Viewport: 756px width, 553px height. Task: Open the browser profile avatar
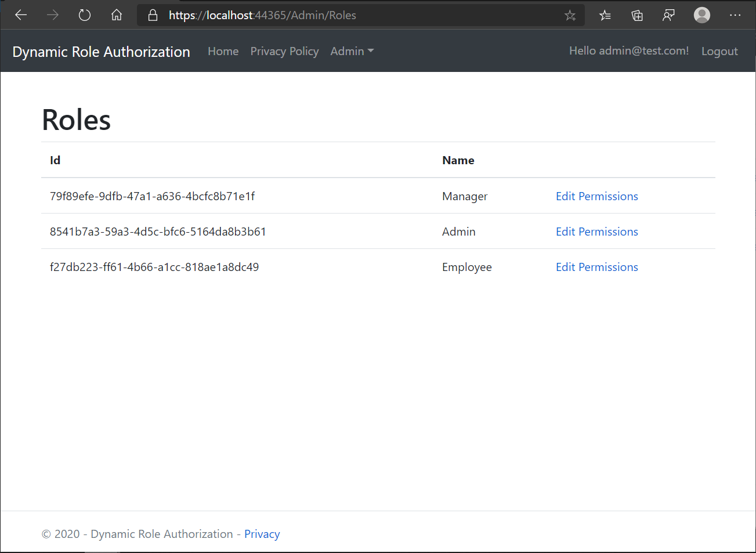tap(702, 15)
